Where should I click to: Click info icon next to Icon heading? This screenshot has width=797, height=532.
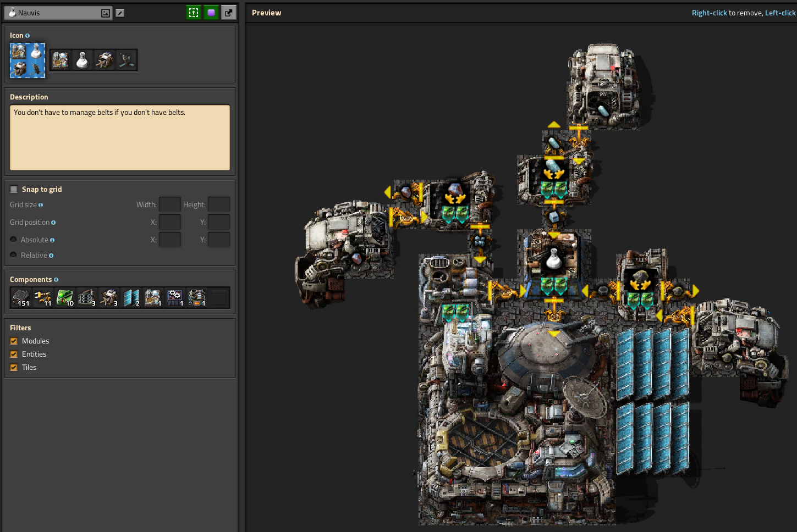[x=28, y=36]
